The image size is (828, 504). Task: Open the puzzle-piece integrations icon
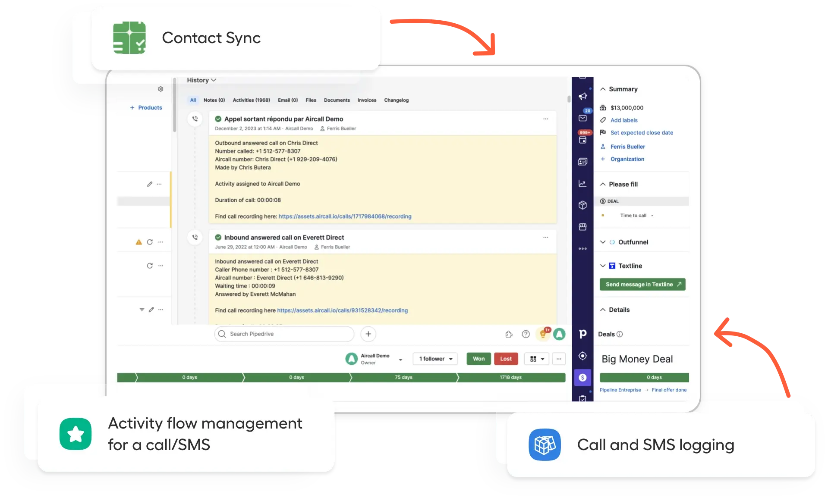509,334
